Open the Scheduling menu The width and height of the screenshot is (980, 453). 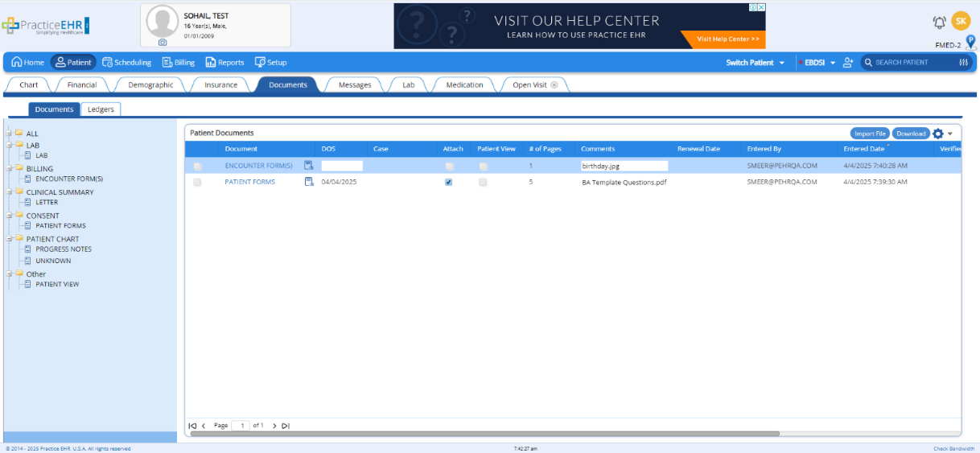126,62
